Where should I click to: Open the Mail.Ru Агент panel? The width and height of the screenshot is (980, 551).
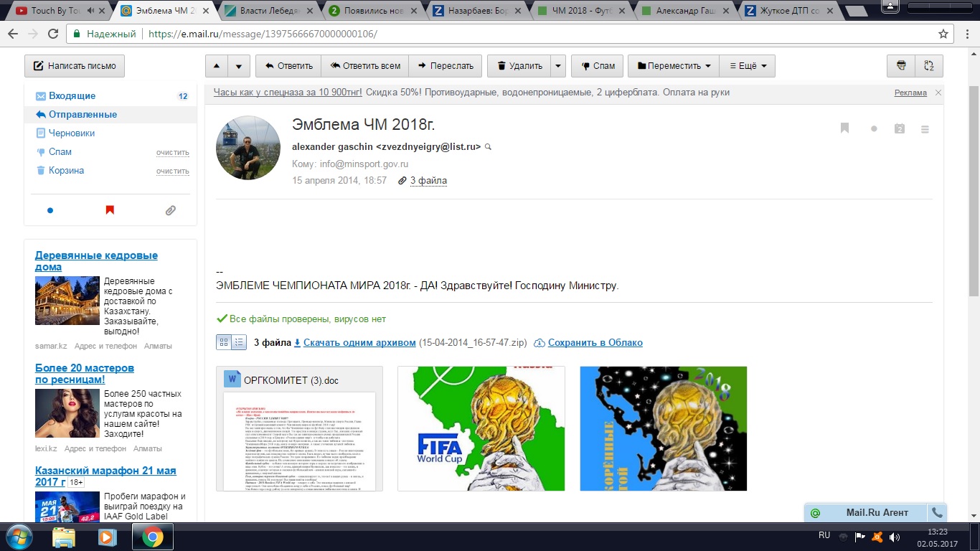[x=867, y=513]
